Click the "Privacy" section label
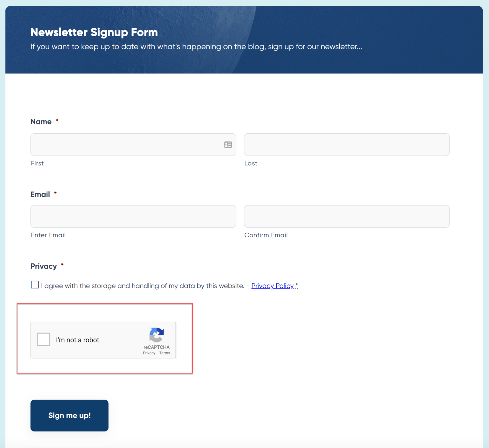The width and height of the screenshot is (489, 448). click(x=44, y=266)
